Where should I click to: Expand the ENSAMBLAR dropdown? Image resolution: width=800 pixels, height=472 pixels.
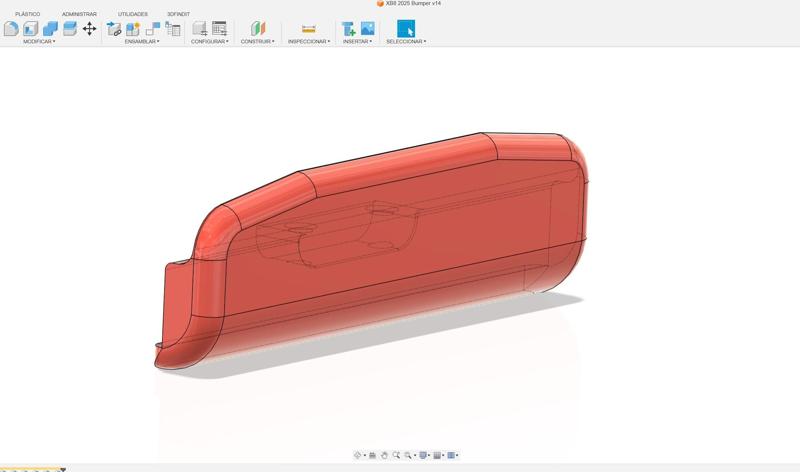point(141,41)
